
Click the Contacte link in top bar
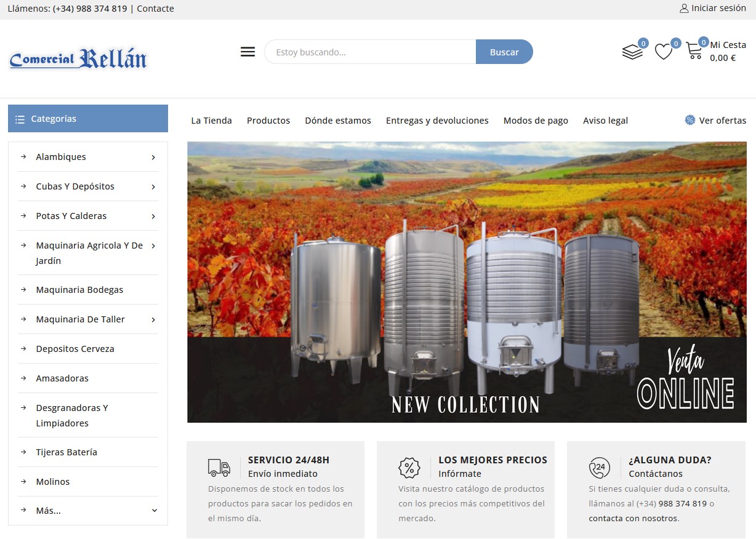tap(155, 9)
